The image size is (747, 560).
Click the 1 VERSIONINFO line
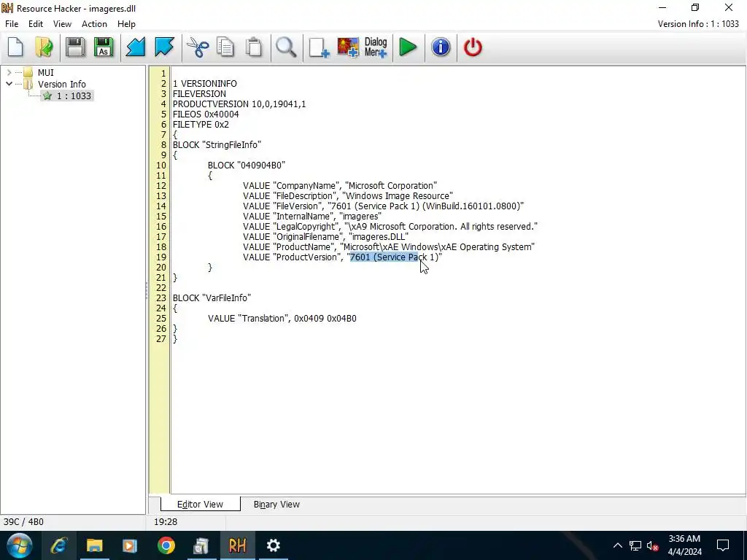point(204,84)
